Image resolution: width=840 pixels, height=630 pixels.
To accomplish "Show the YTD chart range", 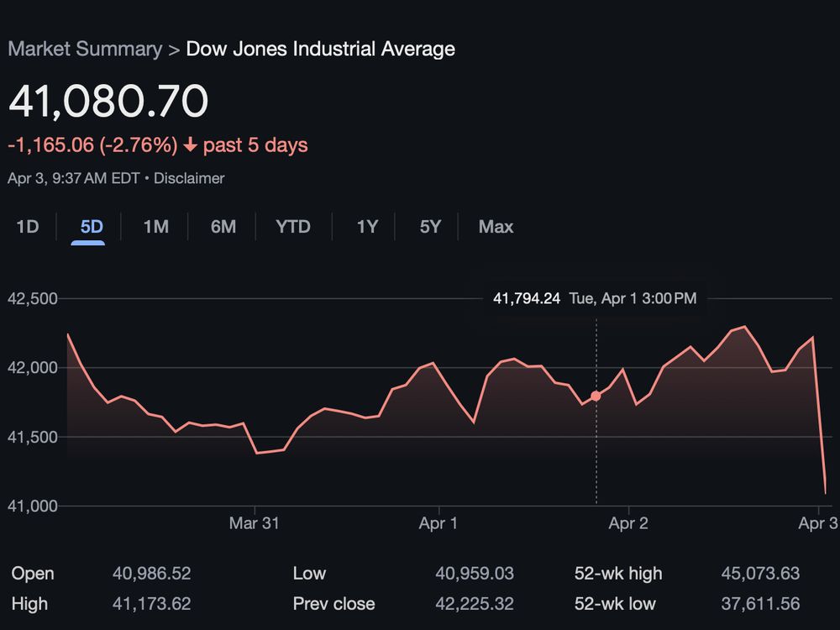I will (x=293, y=227).
